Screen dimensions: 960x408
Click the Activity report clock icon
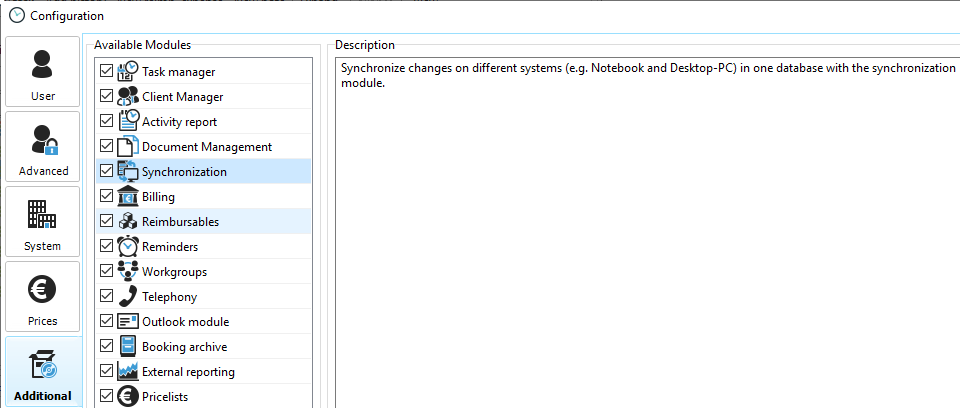click(x=128, y=122)
